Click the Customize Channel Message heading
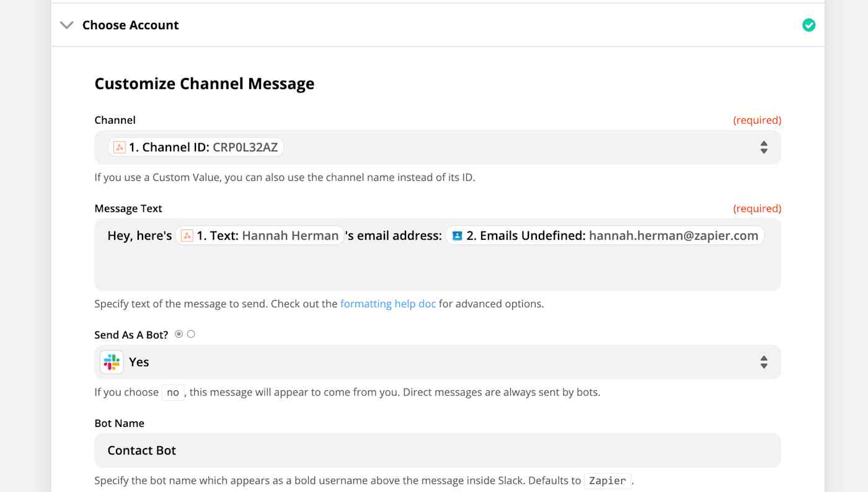The image size is (868, 492). point(205,84)
